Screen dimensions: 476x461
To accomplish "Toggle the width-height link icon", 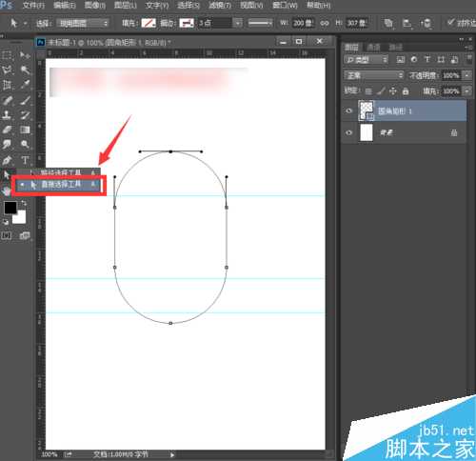I will click(324, 23).
